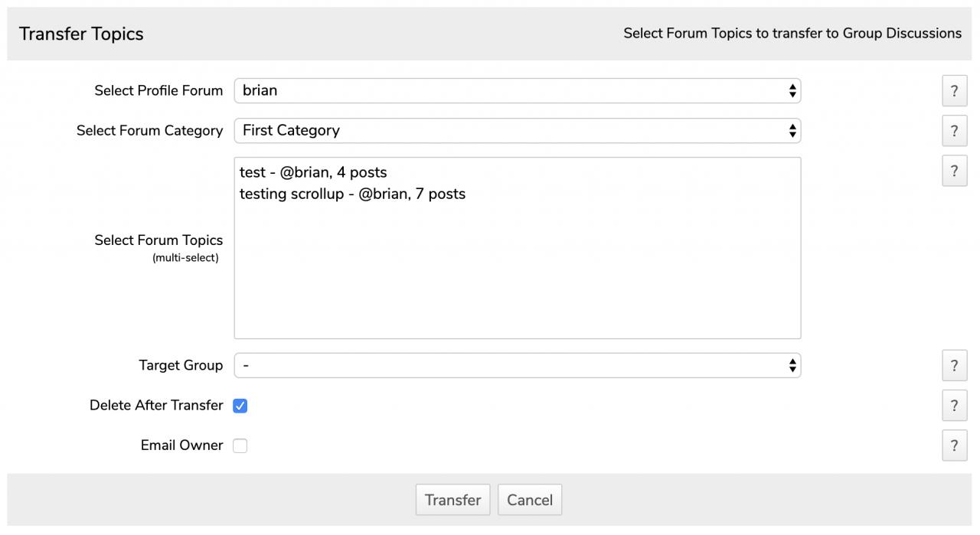This screenshot has height=535, width=980.
Task: Select topic 'testing scrollup - @brian, 7 posts'
Action: [352, 194]
